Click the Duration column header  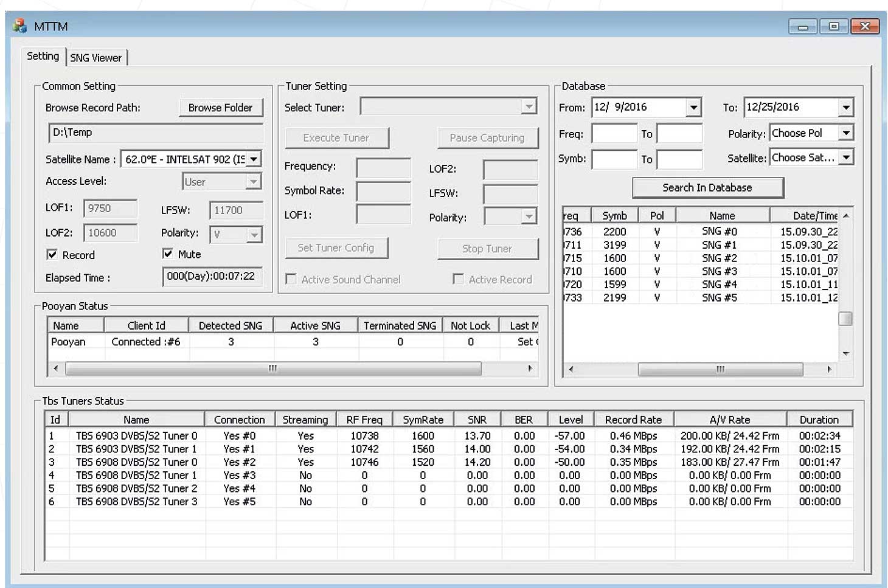(x=819, y=420)
